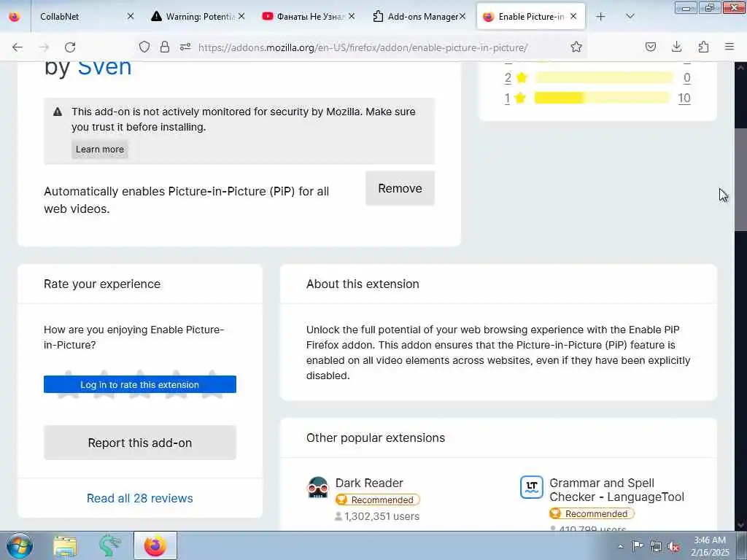Click the 1-star rating bar
The height and width of the screenshot is (560, 747).
coord(602,98)
